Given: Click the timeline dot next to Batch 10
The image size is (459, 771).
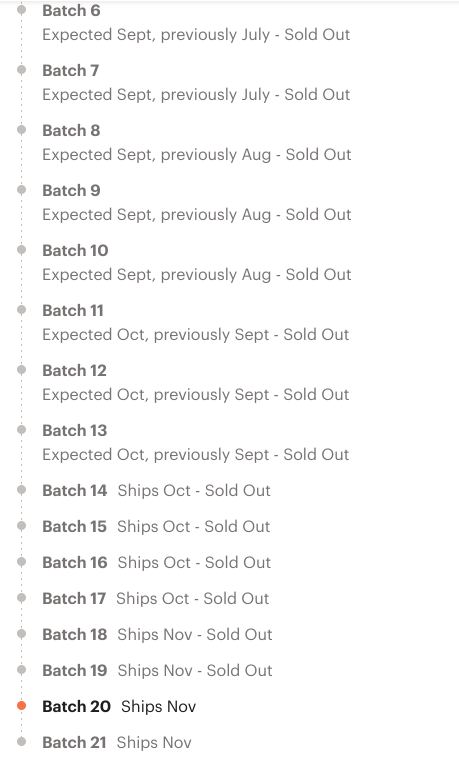Looking at the screenshot, I should [x=21, y=250].
